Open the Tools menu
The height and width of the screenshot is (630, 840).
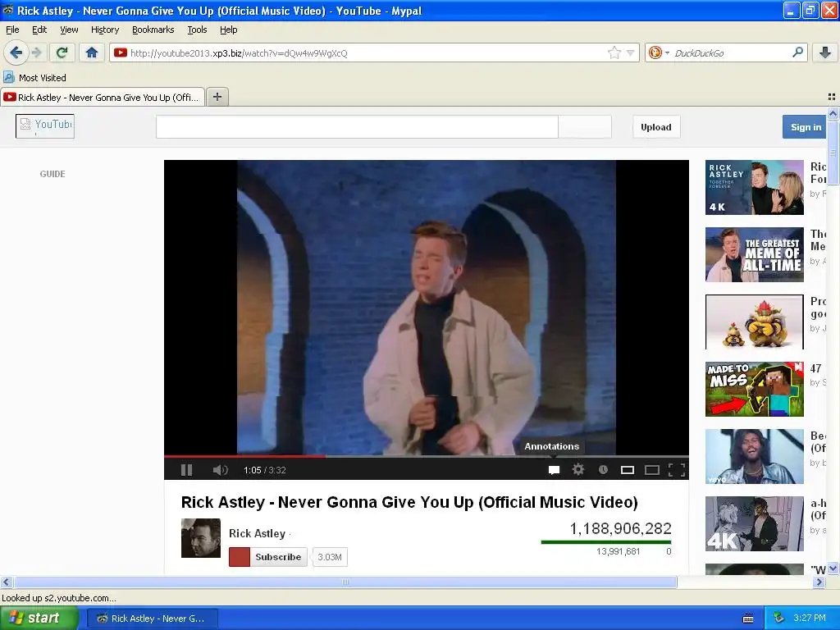pos(197,30)
